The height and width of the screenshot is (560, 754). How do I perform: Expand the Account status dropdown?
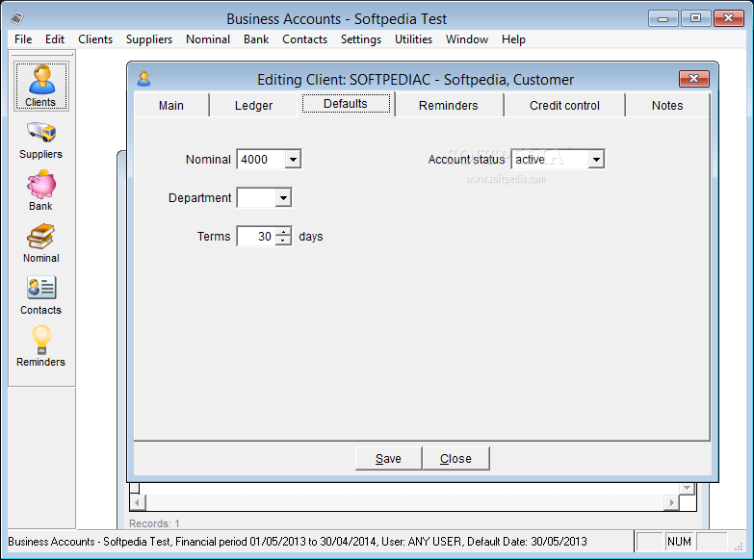[x=596, y=159]
